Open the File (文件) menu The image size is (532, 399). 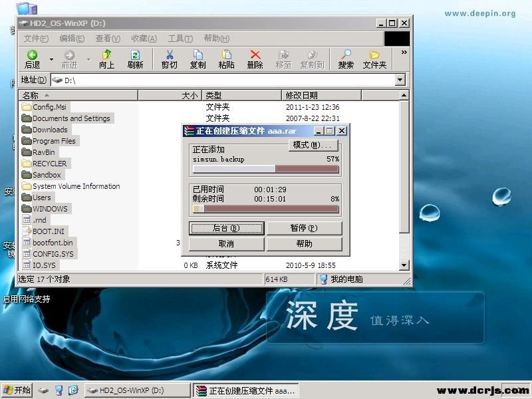[36, 39]
